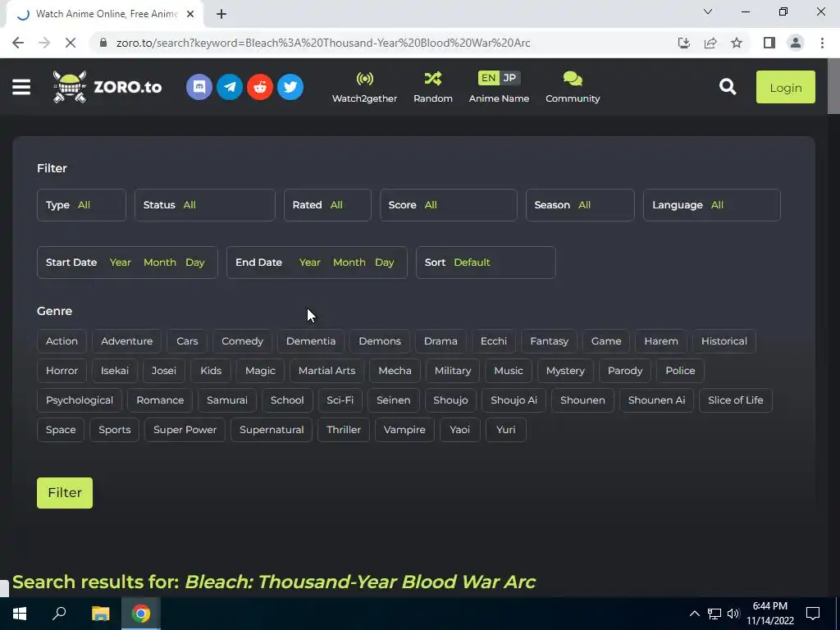Open the hamburger sidebar menu
Image resolution: width=840 pixels, height=630 pixels.
(x=21, y=87)
